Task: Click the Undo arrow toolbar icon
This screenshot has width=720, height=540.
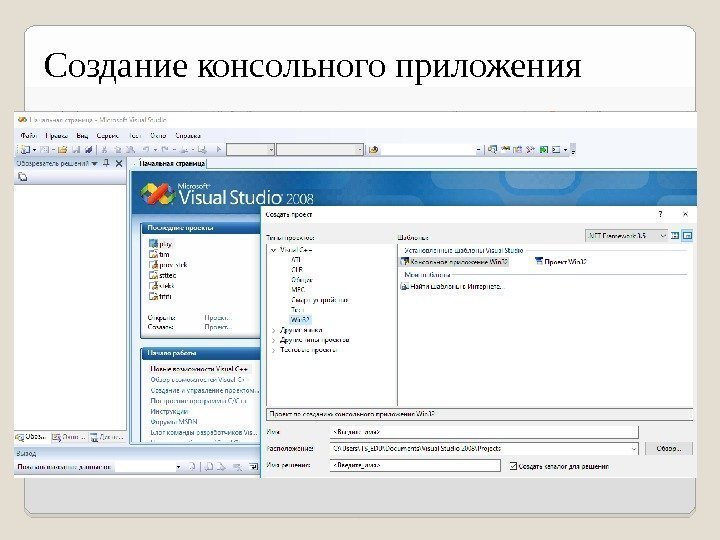Action: click(x=146, y=150)
